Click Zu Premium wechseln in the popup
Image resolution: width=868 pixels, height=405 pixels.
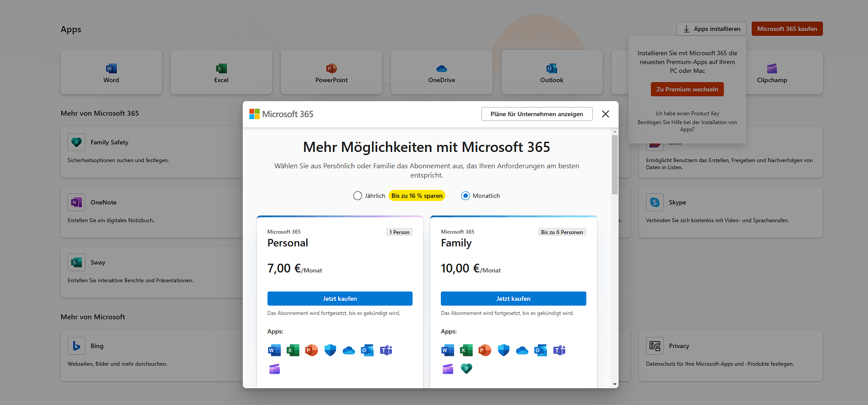point(687,89)
